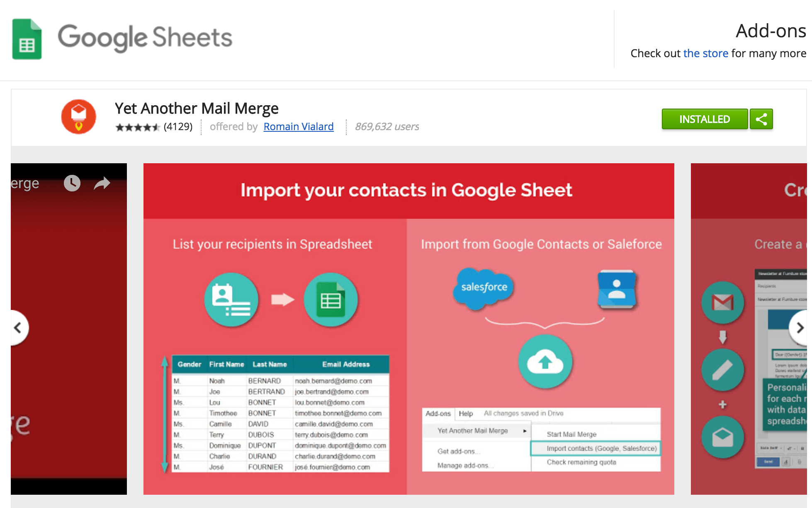Select 'Start Mail Merge' menu entry

[x=571, y=434]
